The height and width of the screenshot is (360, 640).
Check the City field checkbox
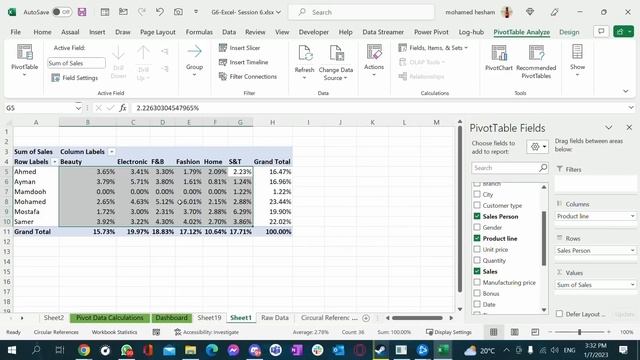click(477, 194)
